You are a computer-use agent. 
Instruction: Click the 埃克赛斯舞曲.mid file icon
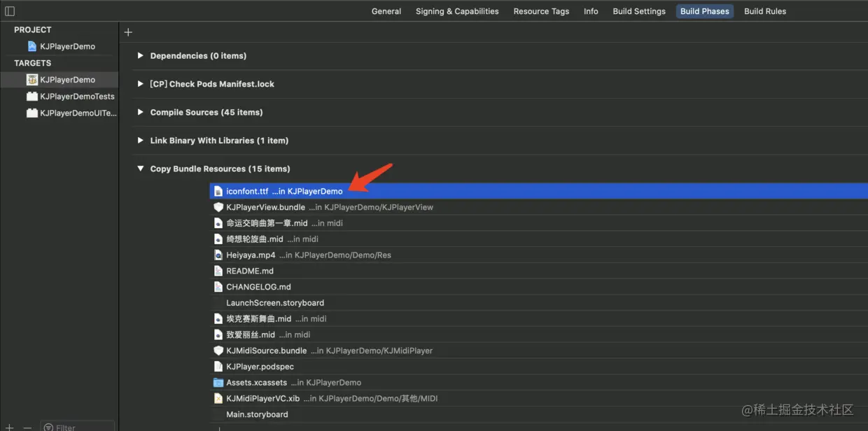point(218,318)
